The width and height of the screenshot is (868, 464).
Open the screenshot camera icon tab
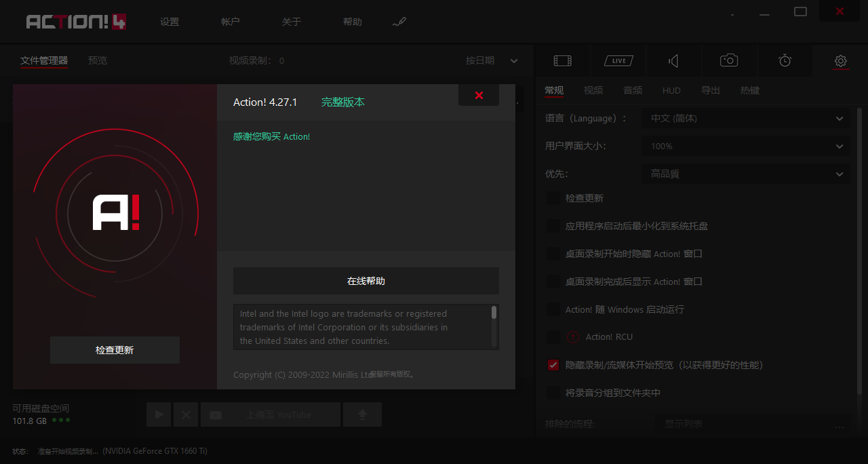[729, 60]
